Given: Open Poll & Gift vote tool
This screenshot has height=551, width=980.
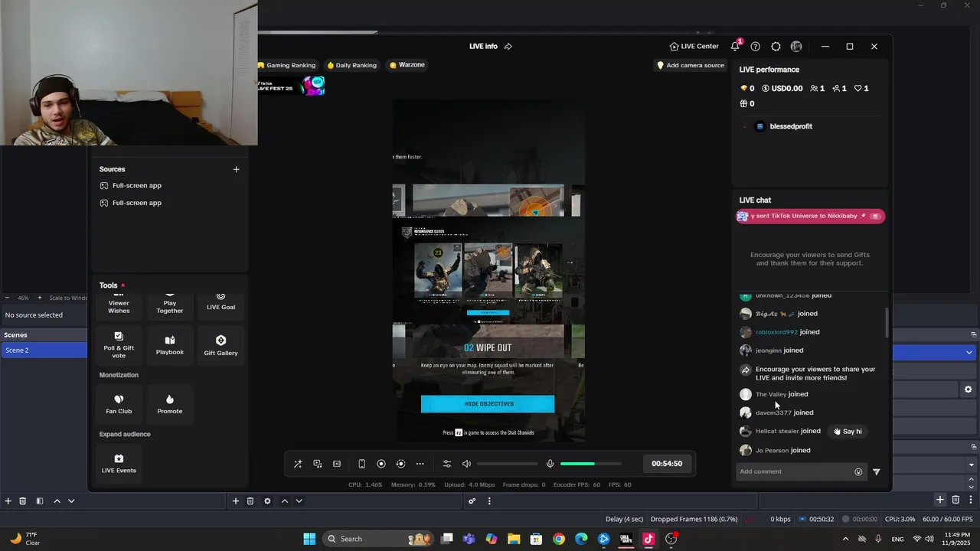Looking at the screenshot, I should click(x=119, y=345).
